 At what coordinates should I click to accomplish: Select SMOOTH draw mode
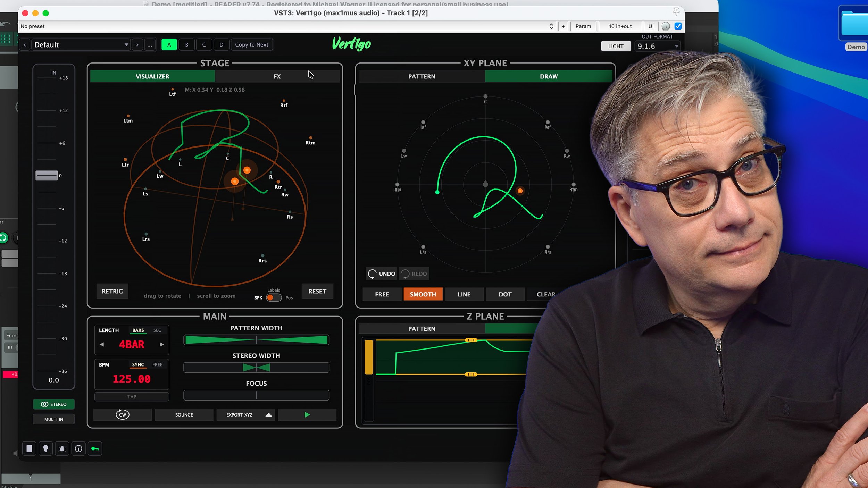[423, 294]
